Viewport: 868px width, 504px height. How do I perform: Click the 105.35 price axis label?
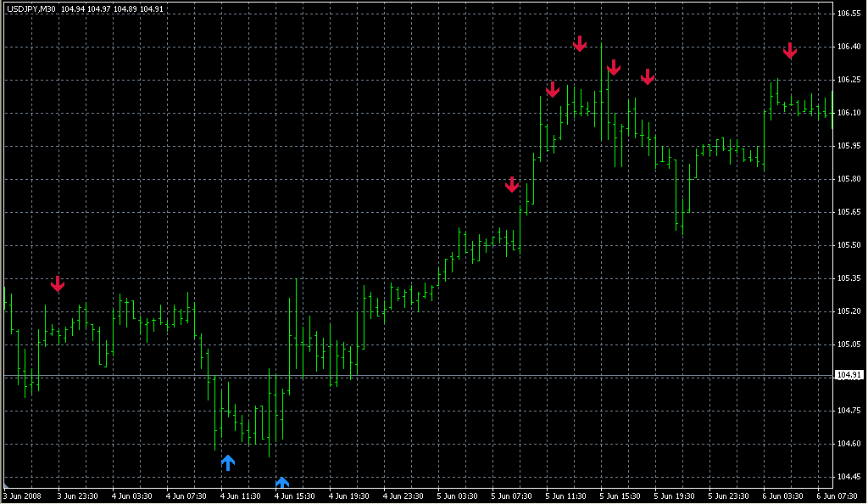[x=849, y=278]
